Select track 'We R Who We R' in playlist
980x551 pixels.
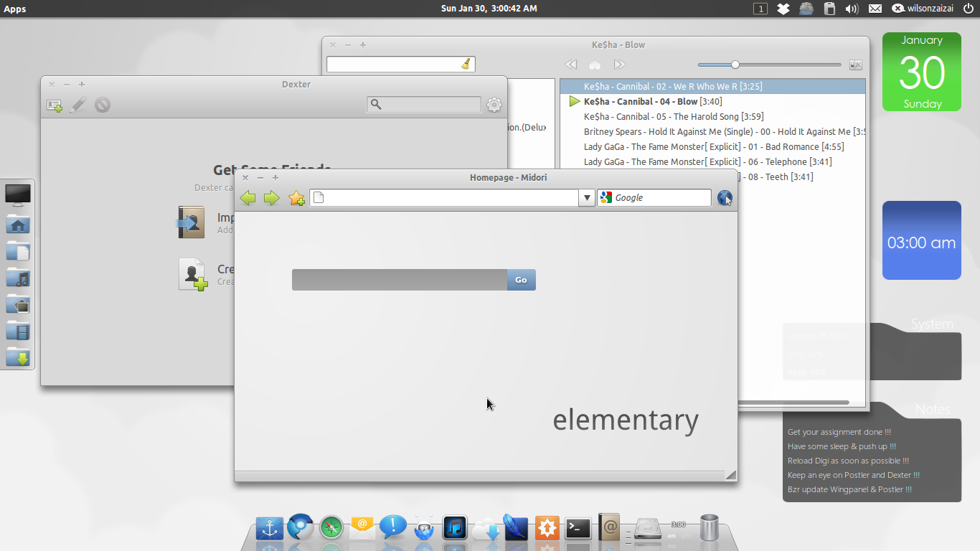pos(712,86)
